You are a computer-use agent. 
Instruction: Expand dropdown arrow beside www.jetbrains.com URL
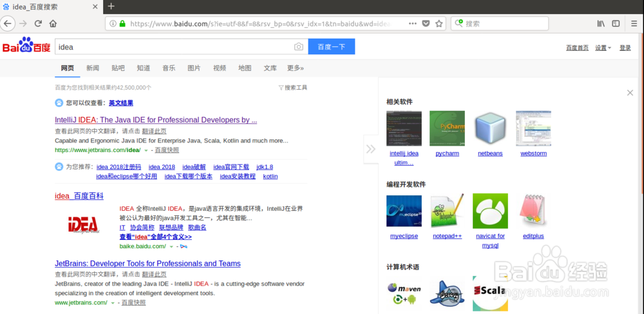(113, 303)
